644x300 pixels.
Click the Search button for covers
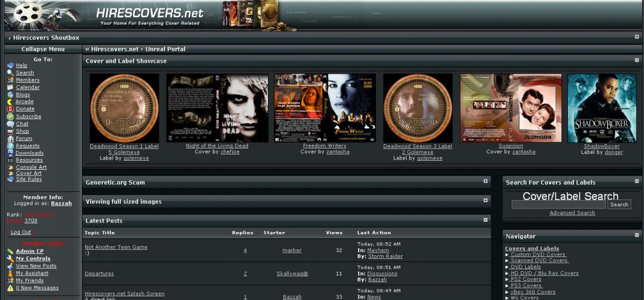(x=619, y=204)
